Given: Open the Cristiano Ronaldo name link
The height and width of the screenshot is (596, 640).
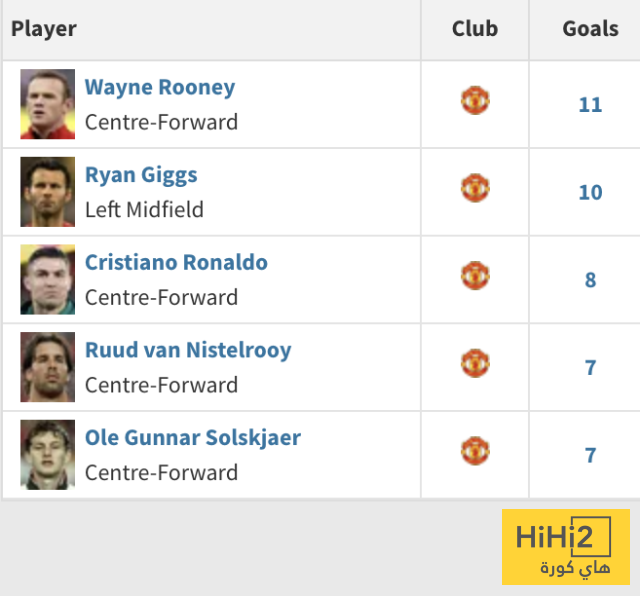Looking at the screenshot, I should (x=176, y=263).
